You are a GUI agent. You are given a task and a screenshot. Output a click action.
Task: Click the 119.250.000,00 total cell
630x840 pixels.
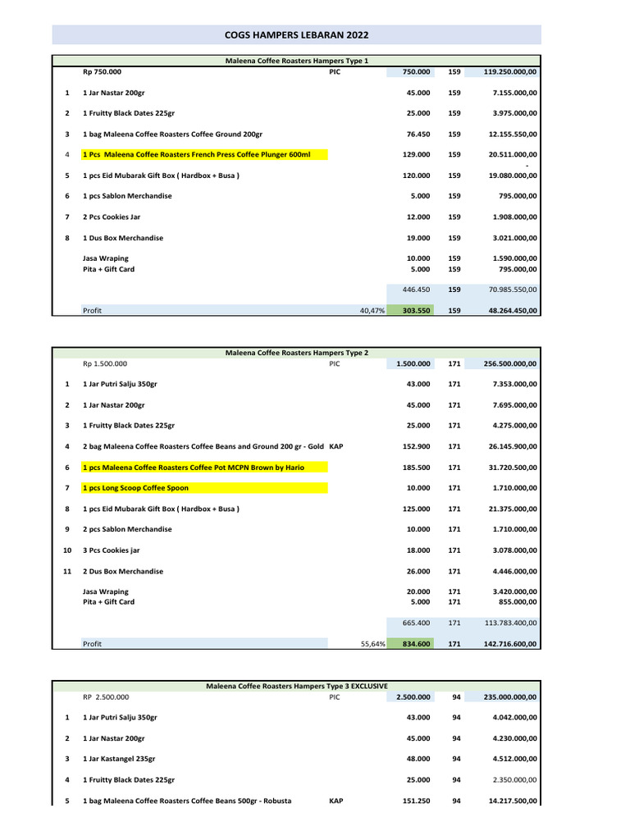click(502, 72)
